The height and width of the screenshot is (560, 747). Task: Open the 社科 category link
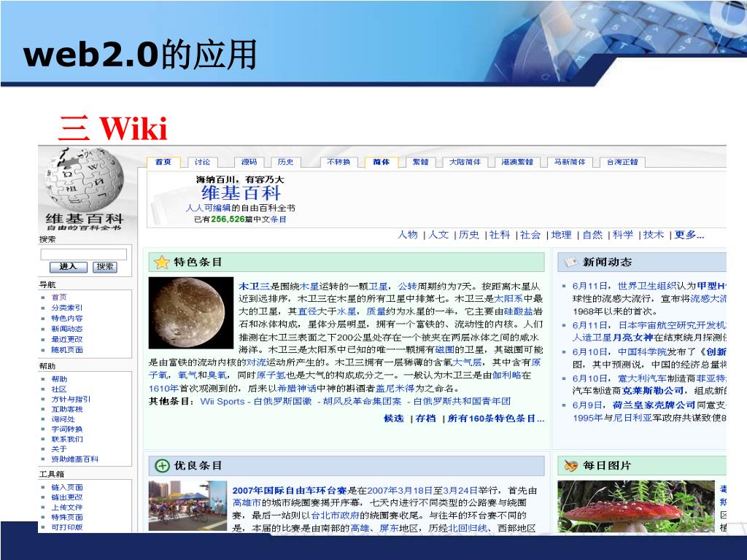tap(499, 235)
